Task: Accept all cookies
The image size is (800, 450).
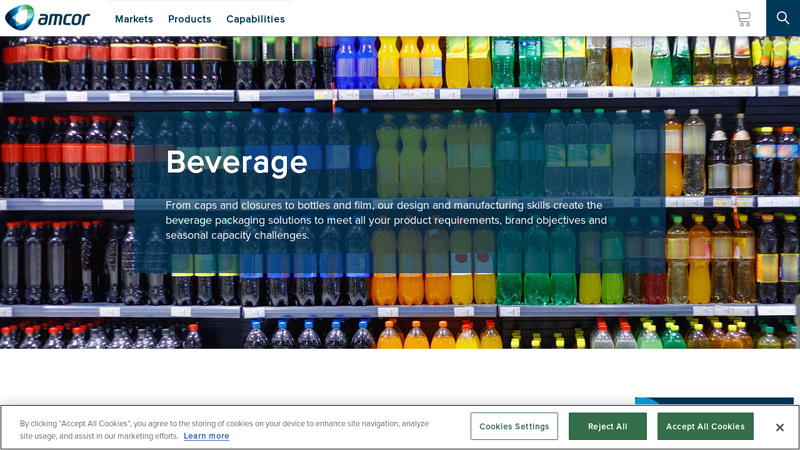Action: tap(705, 426)
